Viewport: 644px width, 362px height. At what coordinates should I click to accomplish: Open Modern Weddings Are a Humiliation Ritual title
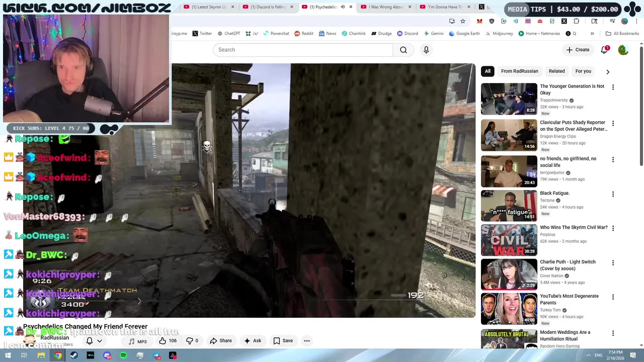click(565, 335)
